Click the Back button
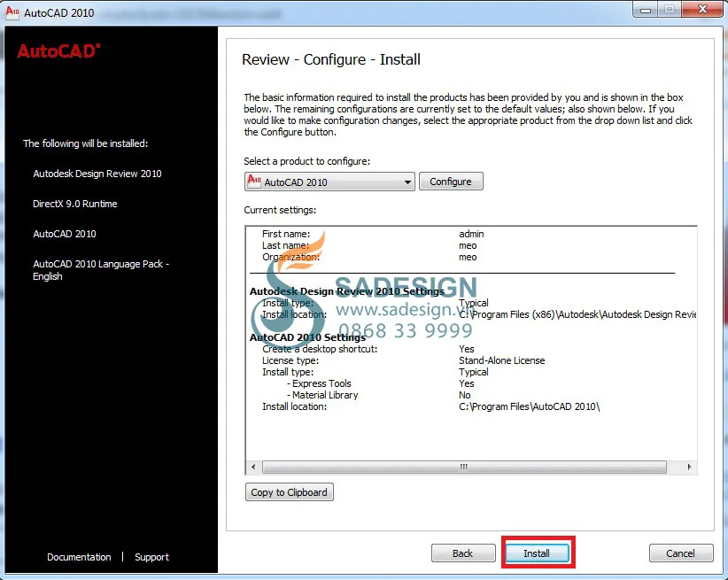This screenshot has width=728, height=580. click(x=463, y=553)
